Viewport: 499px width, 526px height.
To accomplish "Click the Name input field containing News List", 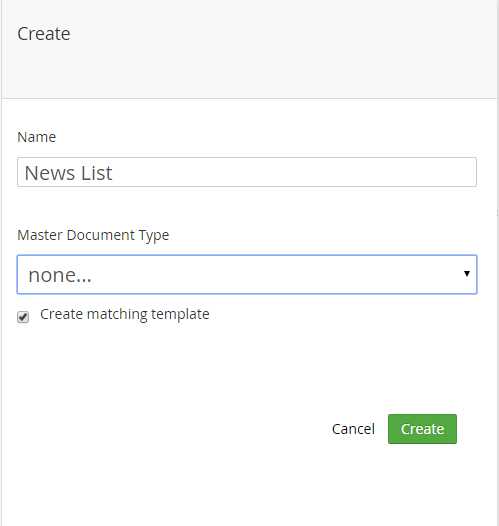I will [x=247, y=172].
